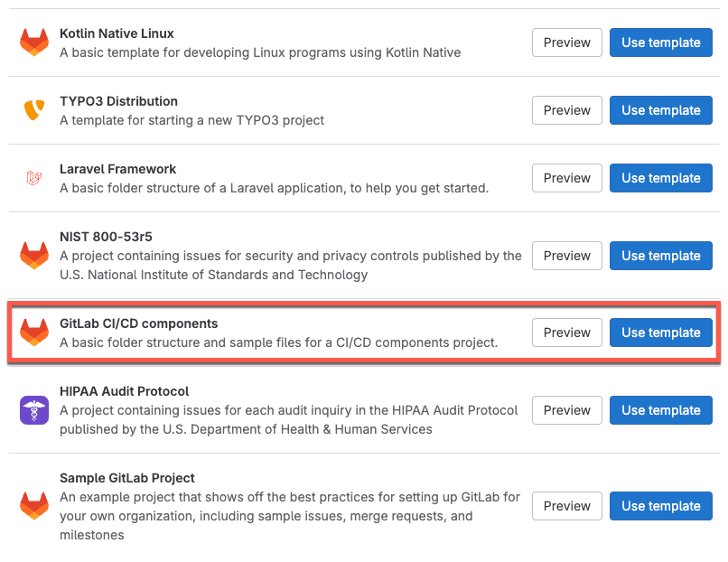Click the TYPO3 Distribution orange logo icon
The image size is (728, 562).
tap(33, 110)
